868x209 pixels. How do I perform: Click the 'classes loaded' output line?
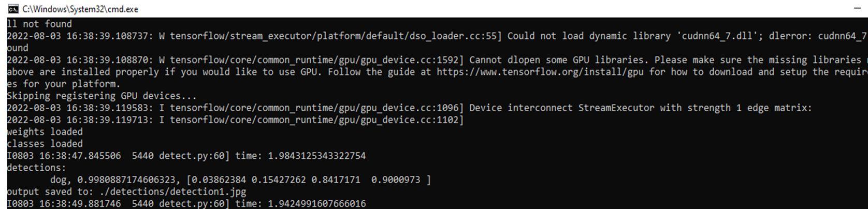[45, 144]
